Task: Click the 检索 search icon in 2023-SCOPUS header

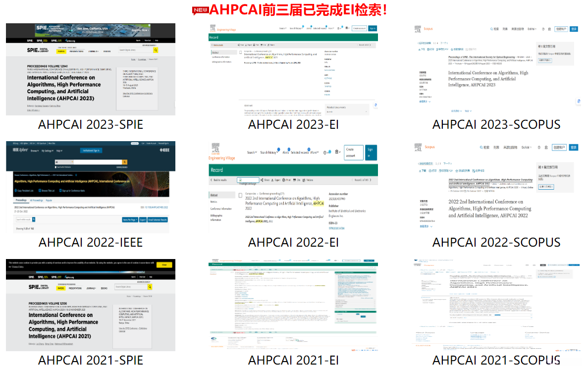Action: click(x=491, y=29)
